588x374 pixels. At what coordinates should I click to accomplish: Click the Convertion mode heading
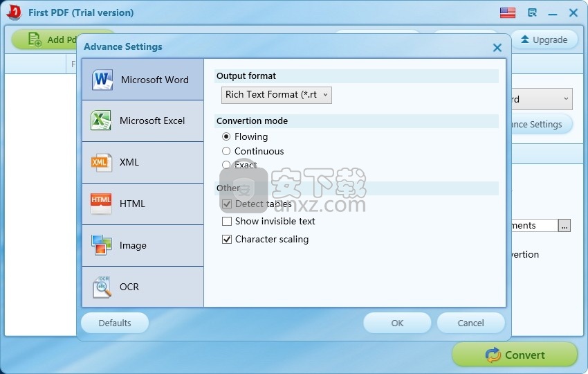(252, 121)
